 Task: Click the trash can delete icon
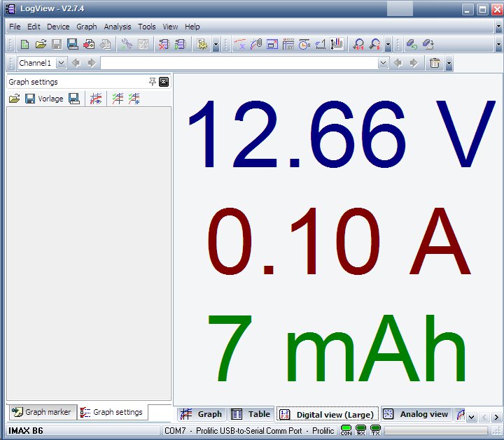435,63
